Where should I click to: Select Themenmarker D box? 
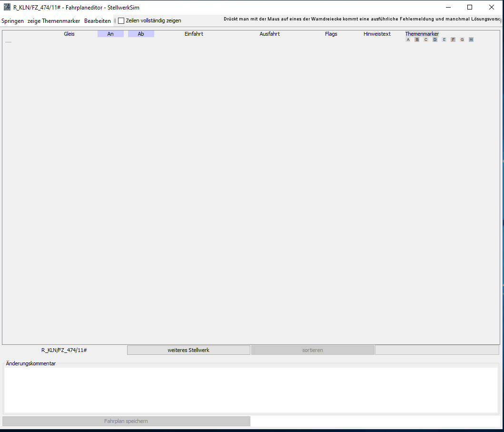coord(435,40)
